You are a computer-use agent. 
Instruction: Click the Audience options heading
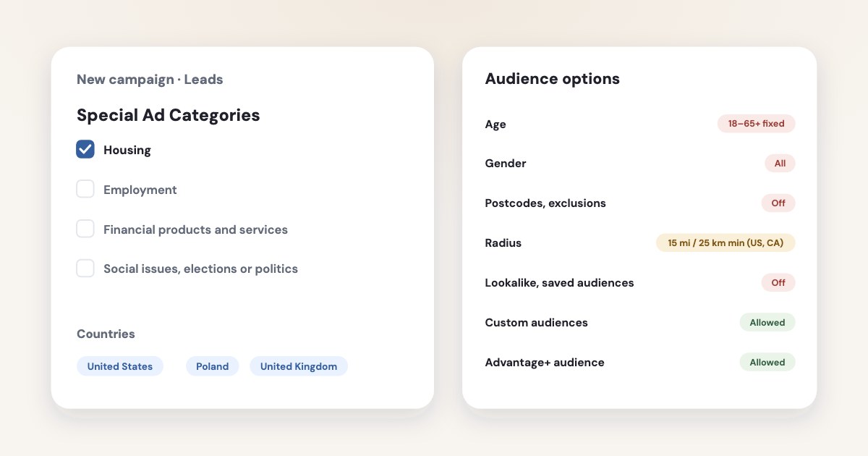553,79
